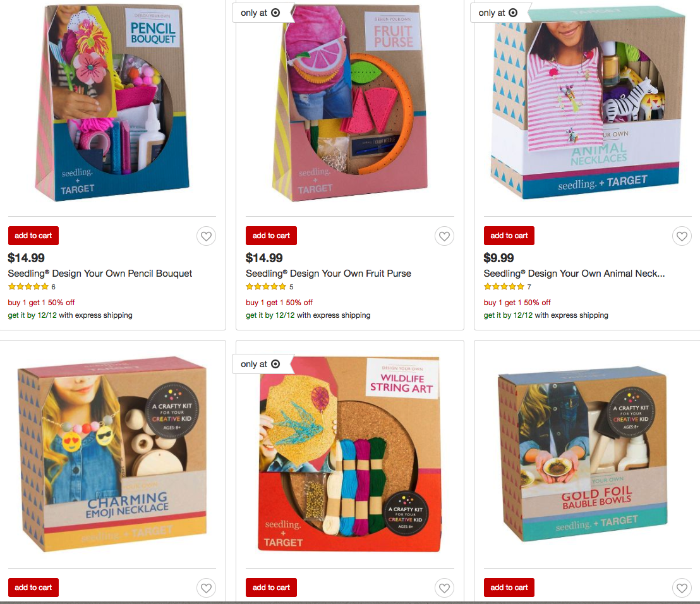Add Charming Emoji Necklace to cart

[33, 588]
